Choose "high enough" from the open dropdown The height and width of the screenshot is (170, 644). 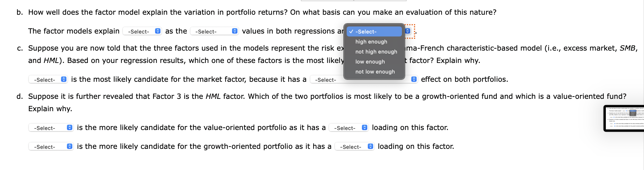371,41
